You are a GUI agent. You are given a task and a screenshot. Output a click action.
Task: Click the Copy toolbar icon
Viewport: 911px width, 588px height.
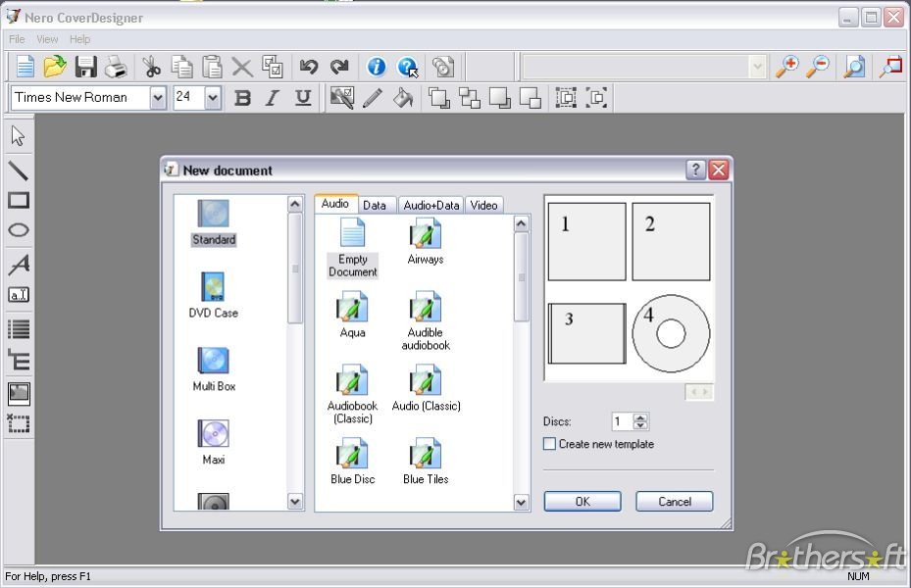coord(181,67)
